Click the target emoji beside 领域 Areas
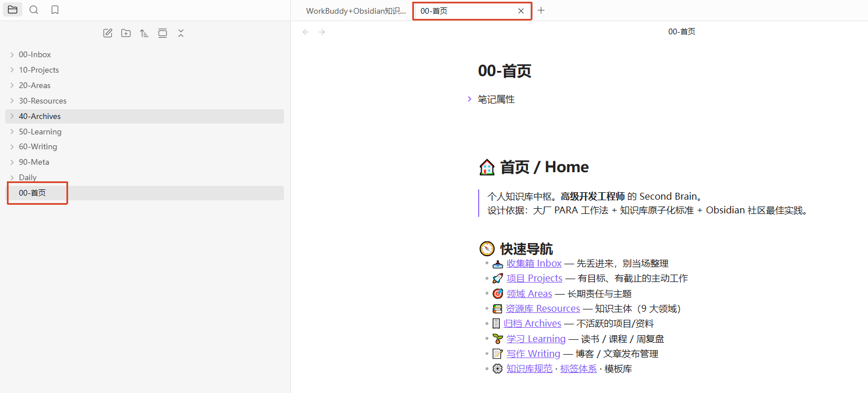The width and height of the screenshot is (868, 393). [498, 293]
